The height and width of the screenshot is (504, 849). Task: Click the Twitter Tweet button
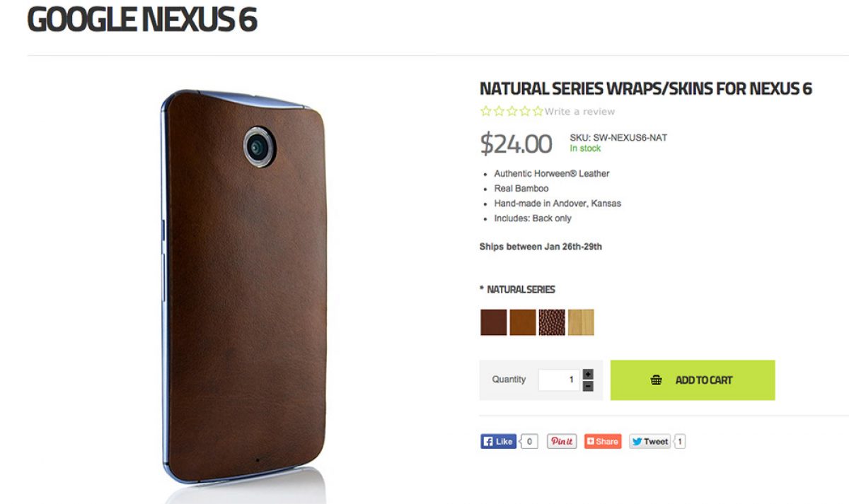click(649, 441)
